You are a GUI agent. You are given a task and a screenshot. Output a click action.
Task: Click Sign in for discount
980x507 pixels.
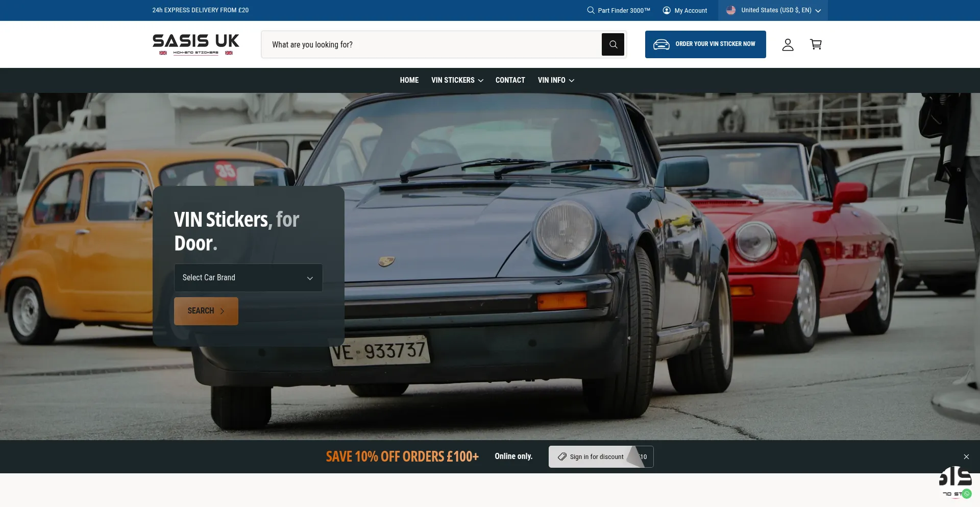(x=596, y=456)
